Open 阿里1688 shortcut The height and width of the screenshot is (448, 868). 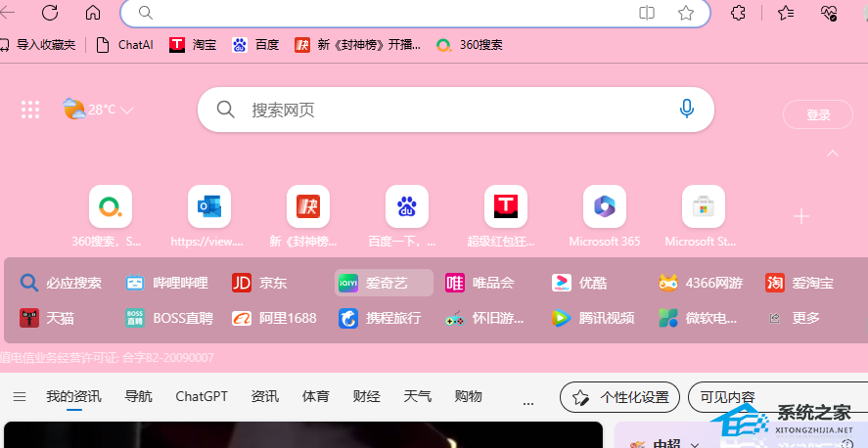pos(274,318)
